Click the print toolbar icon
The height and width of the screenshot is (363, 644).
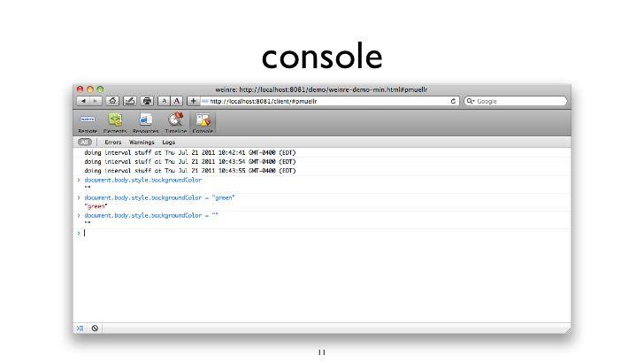(147, 101)
